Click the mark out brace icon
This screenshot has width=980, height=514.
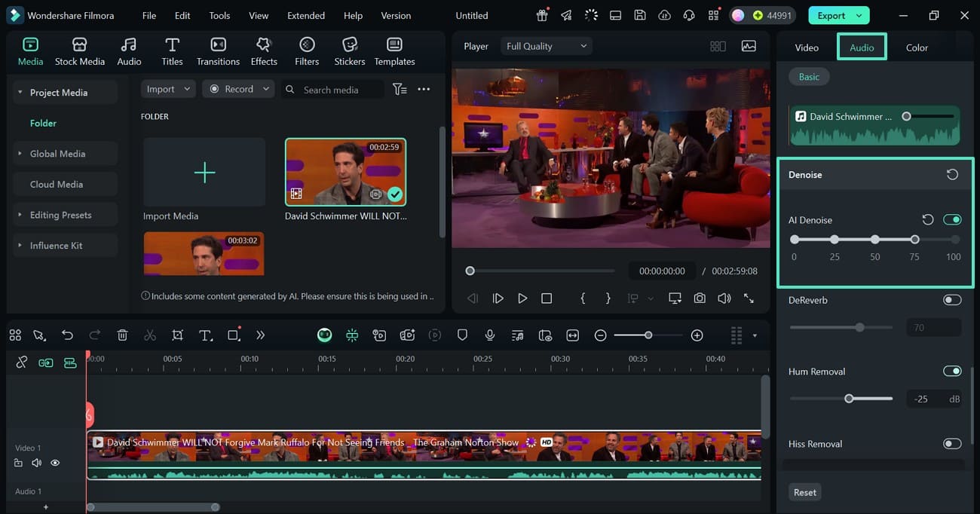point(608,298)
